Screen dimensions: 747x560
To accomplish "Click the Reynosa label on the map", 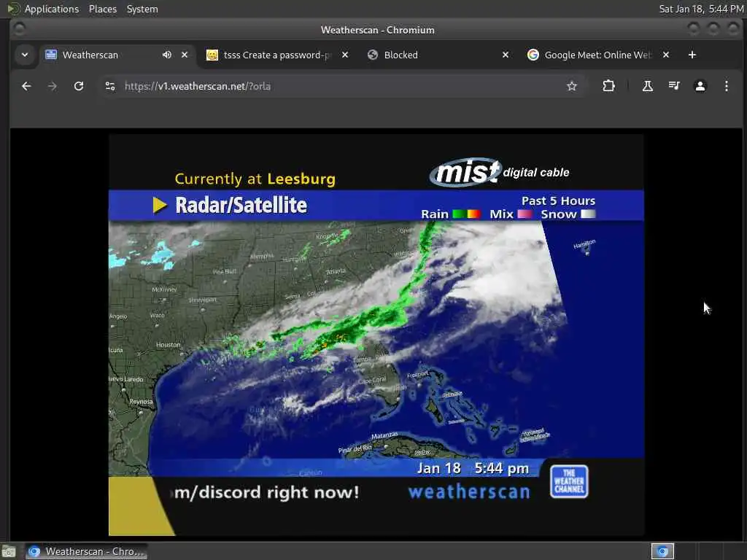I will pyautogui.click(x=141, y=402).
